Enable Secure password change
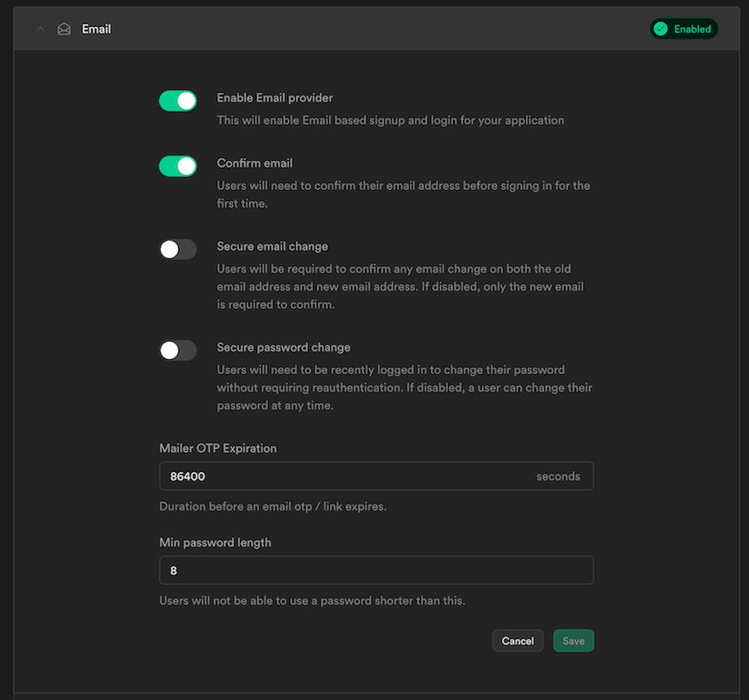 [x=178, y=350]
